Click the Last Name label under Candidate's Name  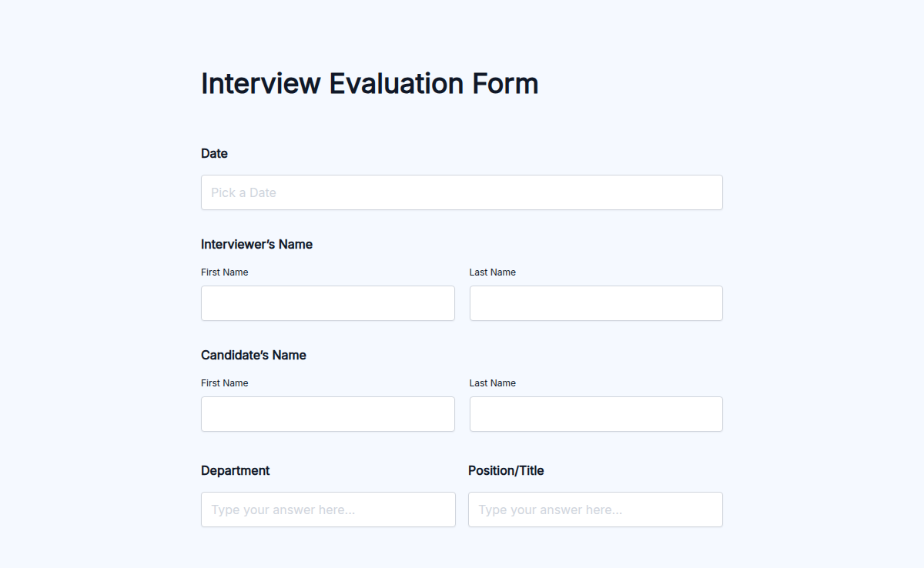coord(492,383)
